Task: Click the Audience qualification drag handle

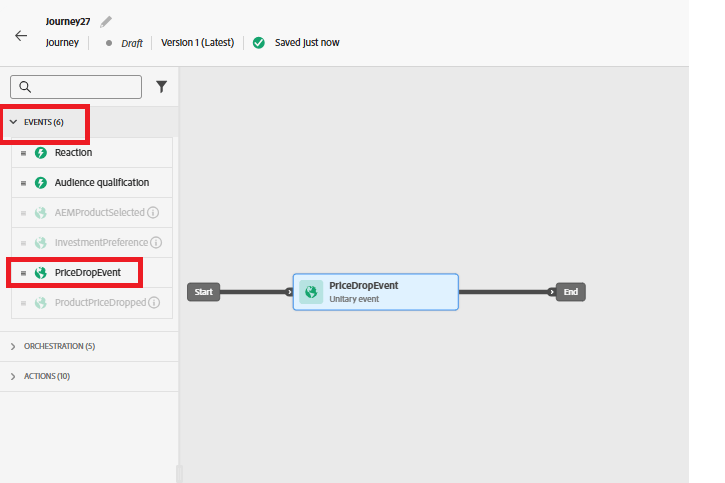Action: point(23,183)
